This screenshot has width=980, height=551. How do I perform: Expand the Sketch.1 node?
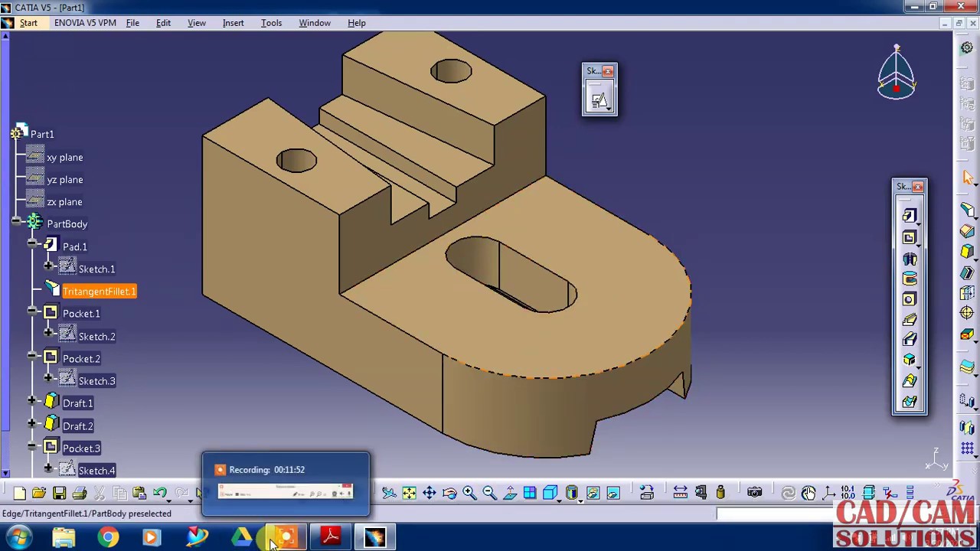click(x=47, y=267)
